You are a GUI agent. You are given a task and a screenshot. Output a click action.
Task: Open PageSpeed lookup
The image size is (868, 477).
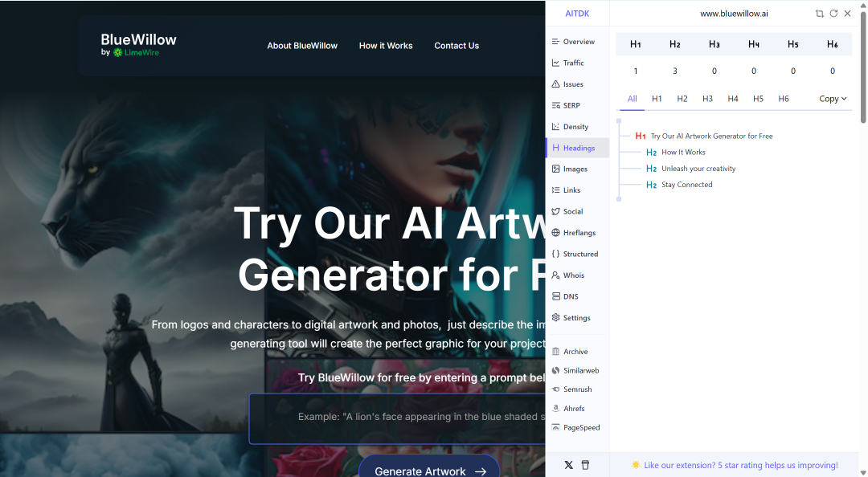click(x=576, y=427)
